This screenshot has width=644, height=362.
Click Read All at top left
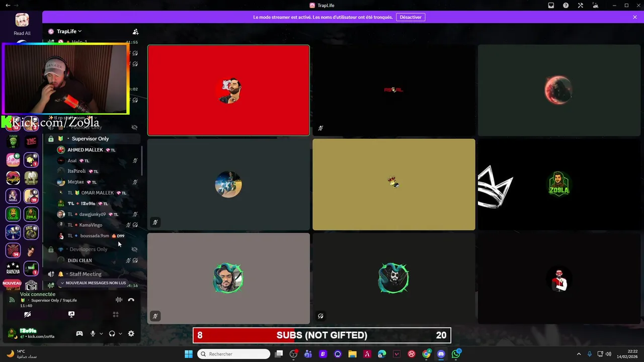[x=22, y=33]
